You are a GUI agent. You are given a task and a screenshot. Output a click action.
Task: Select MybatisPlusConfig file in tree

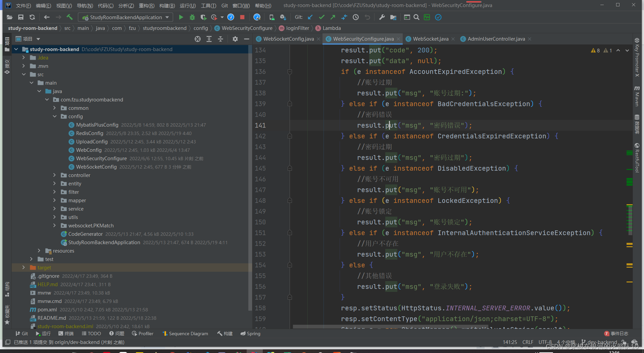[x=97, y=125]
